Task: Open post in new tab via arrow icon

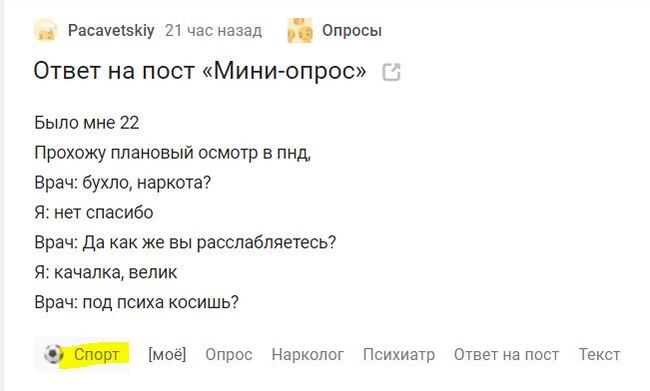Action: tap(391, 72)
